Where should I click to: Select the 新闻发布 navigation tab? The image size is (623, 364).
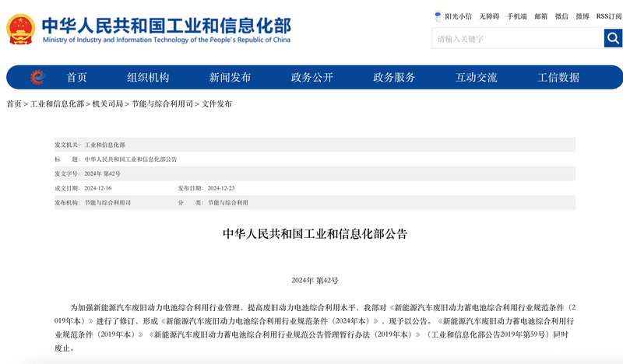click(x=230, y=78)
